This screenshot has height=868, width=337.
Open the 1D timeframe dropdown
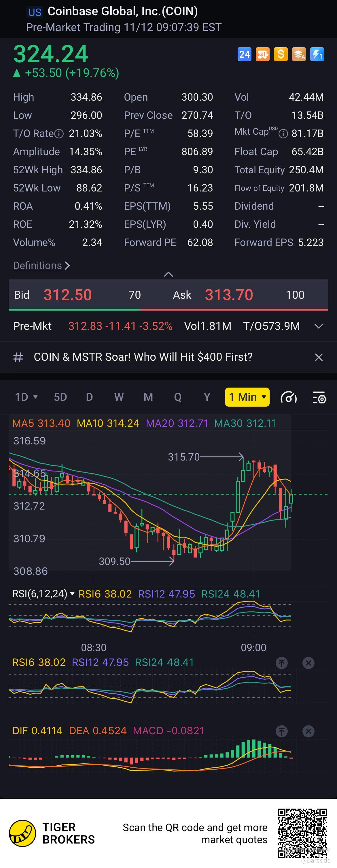point(26,397)
